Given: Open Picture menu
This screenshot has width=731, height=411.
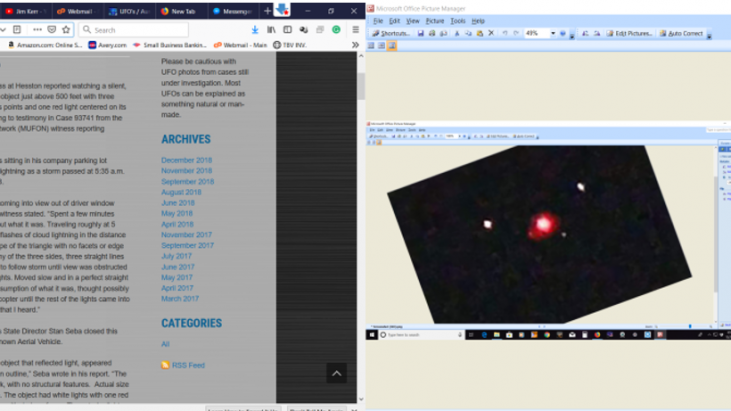Looking at the screenshot, I should [x=434, y=21].
